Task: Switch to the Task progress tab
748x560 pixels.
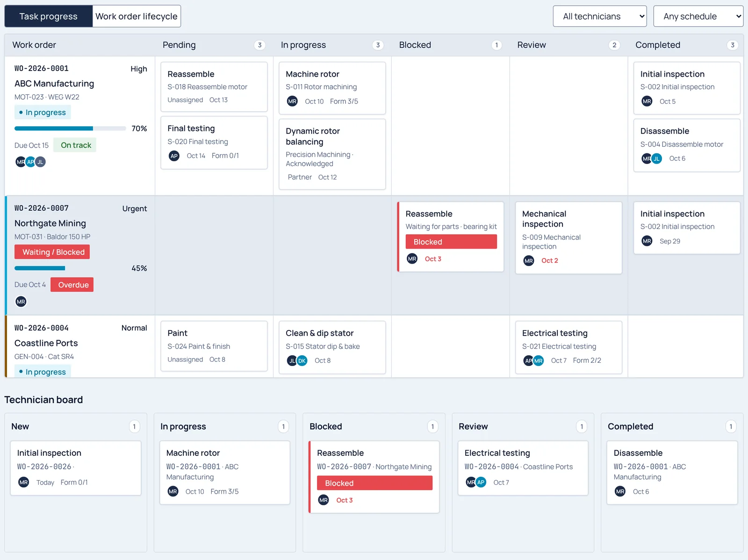Action: point(49,16)
